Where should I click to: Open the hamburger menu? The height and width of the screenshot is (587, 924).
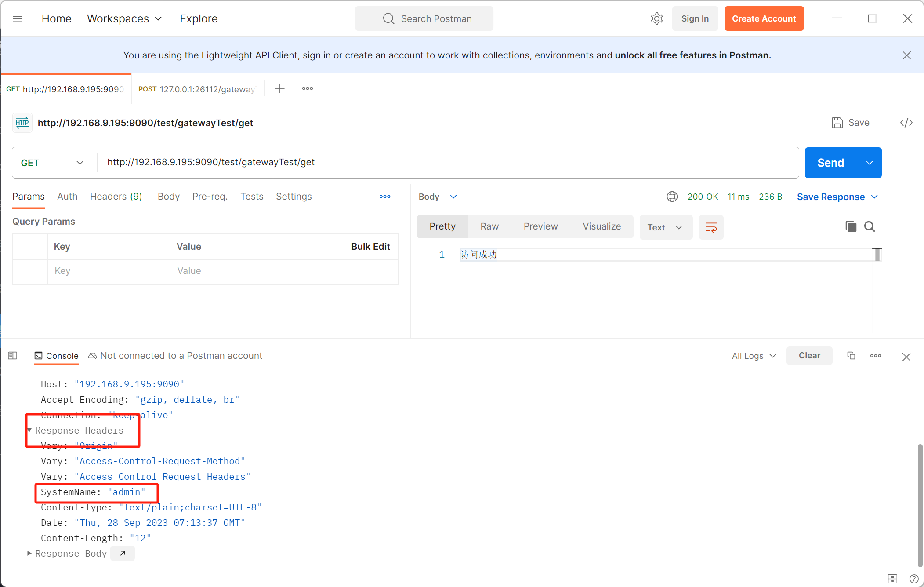18,18
